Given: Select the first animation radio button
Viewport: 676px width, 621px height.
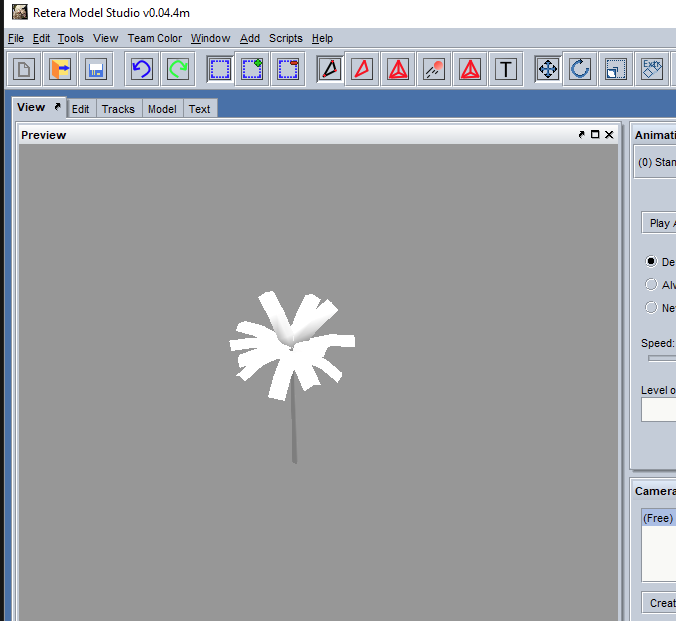Looking at the screenshot, I should pos(652,261).
